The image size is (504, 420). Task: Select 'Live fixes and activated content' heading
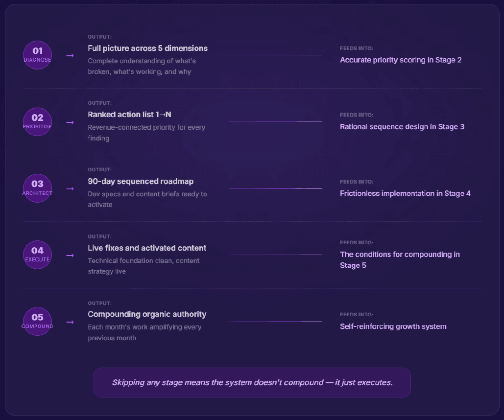(x=147, y=248)
